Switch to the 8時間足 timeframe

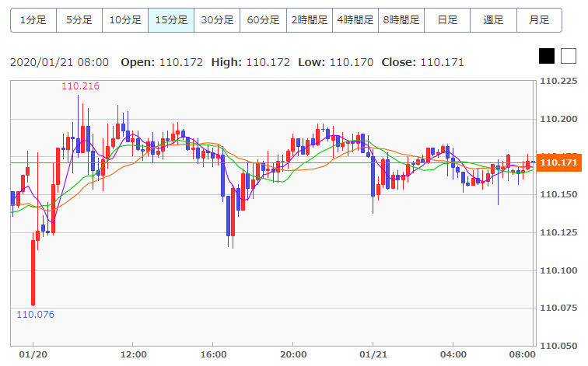(x=401, y=20)
